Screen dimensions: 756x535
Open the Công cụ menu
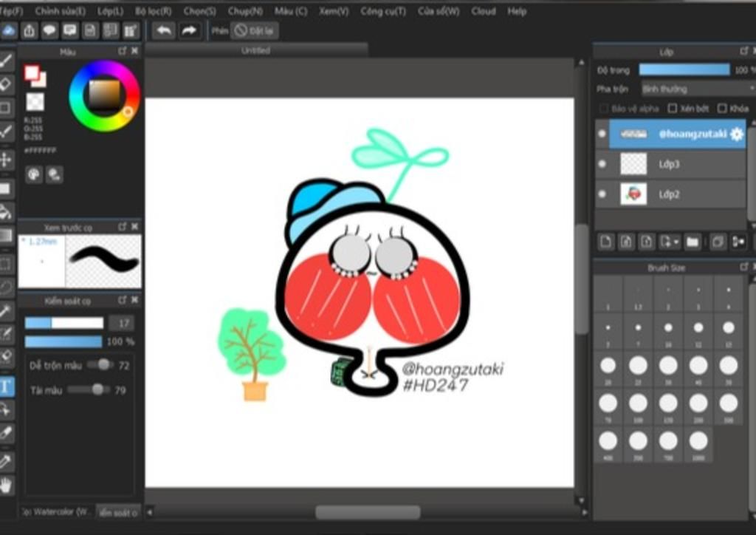(383, 10)
